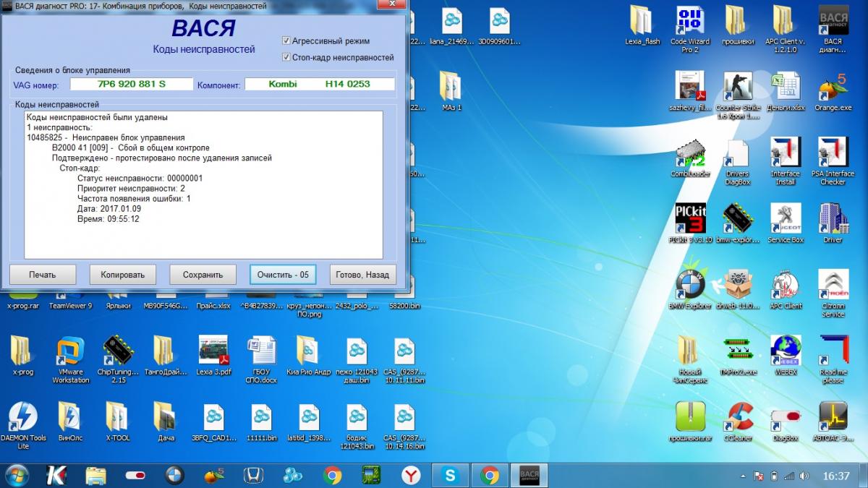Toggle the Агрессивный режим checkbox

(x=286, y=41)
